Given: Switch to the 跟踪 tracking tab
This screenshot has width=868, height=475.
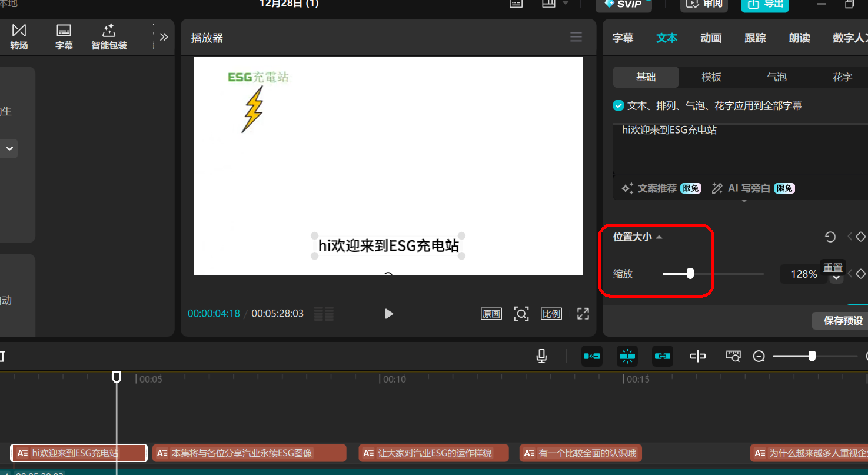Looking at the screenshot, I should click(x=755, y=38).
